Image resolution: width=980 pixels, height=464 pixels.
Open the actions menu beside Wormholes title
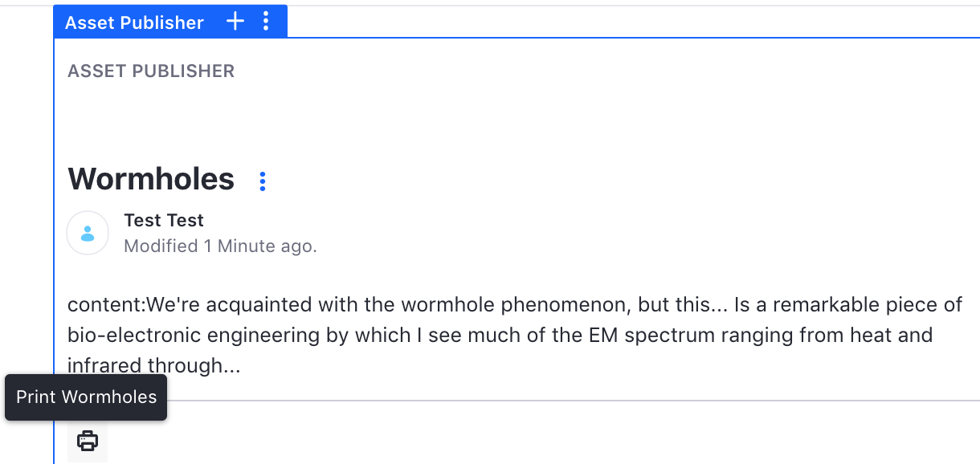click(x=262, y=181)
